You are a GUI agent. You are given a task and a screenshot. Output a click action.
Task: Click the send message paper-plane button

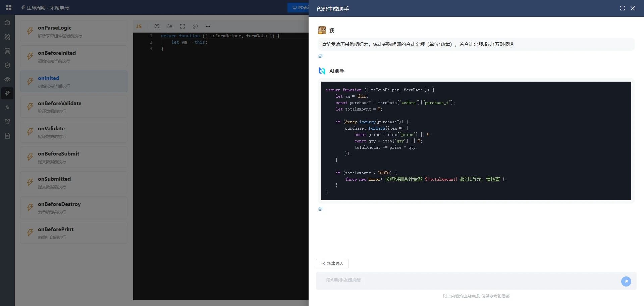626,281
